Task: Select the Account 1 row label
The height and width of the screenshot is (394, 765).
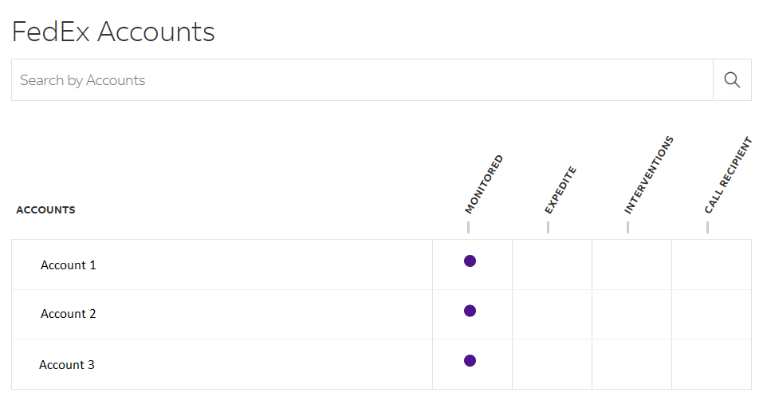Action: click(x=68, y=265)
